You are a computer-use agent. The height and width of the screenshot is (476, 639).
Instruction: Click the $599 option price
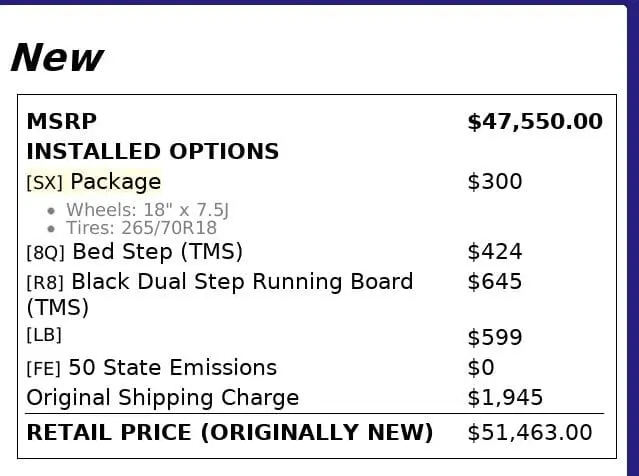pos(495,337)
